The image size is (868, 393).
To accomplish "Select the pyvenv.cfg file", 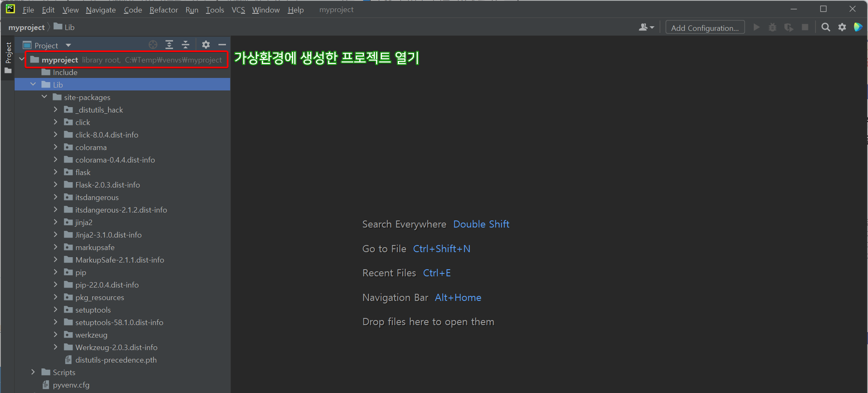I will [71, 385].
